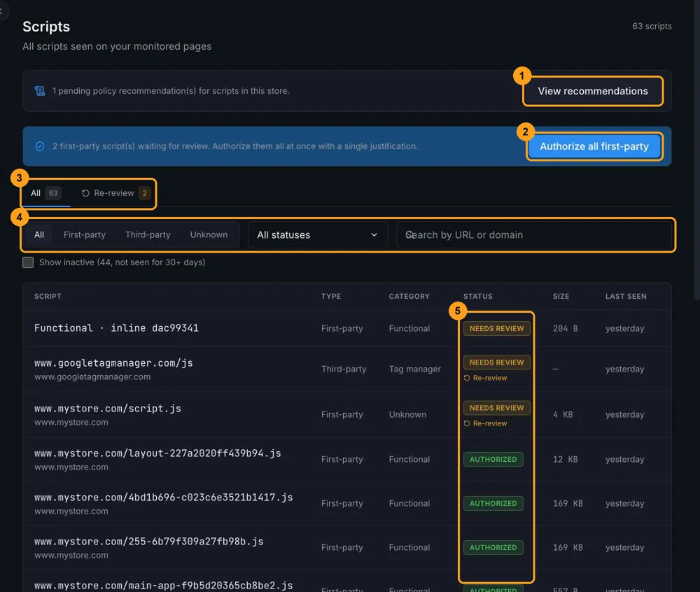Image resolution: width=700 pixels, height=592 pixels.
Task: Click the re-review arrow icon in script.js row
Action: click(467, 423)
